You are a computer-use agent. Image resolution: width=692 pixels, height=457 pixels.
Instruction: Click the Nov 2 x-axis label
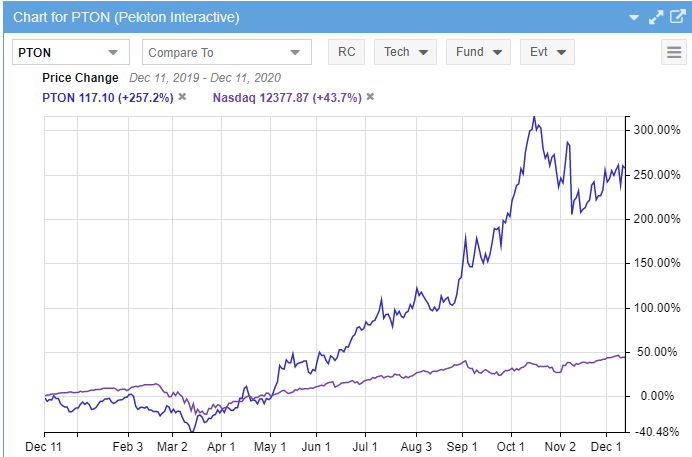(x=560, y=447)
